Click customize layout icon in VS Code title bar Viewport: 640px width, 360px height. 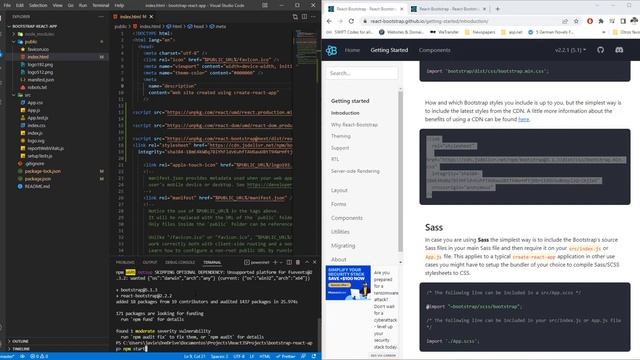click(265, 5)
